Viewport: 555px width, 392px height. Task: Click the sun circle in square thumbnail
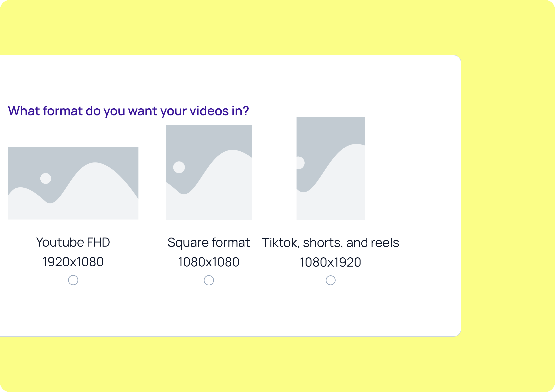point(179,167)
